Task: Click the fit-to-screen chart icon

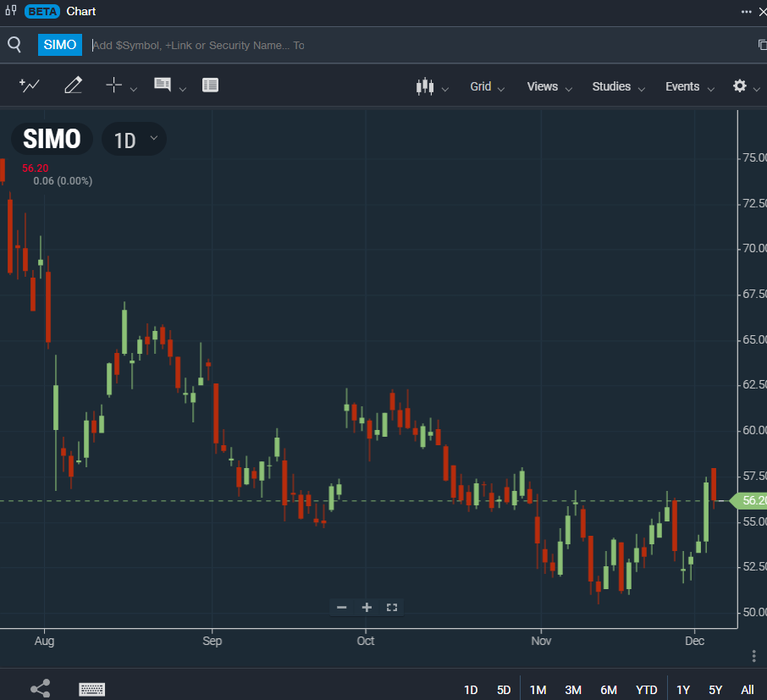Action: pos(392,608)
